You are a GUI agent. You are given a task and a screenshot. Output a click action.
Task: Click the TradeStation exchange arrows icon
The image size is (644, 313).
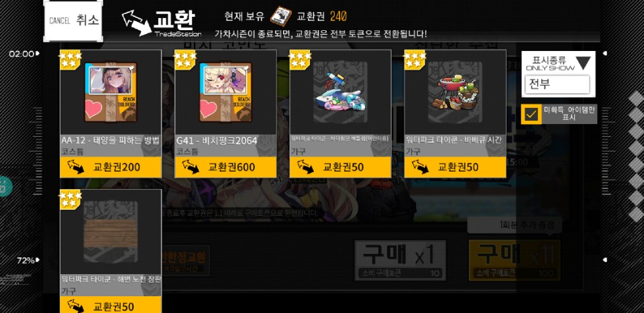tap(137, 23)
